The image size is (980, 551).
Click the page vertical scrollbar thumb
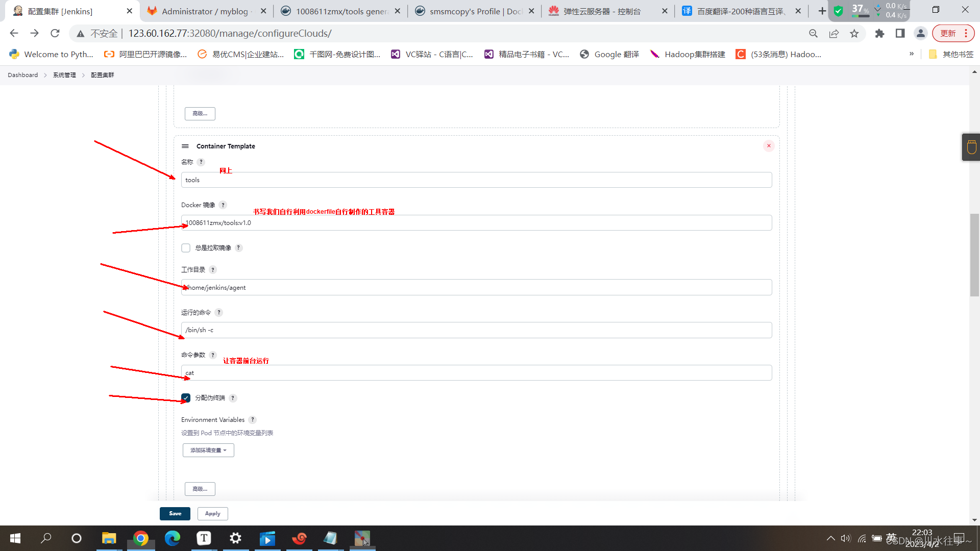pos(974,255)
